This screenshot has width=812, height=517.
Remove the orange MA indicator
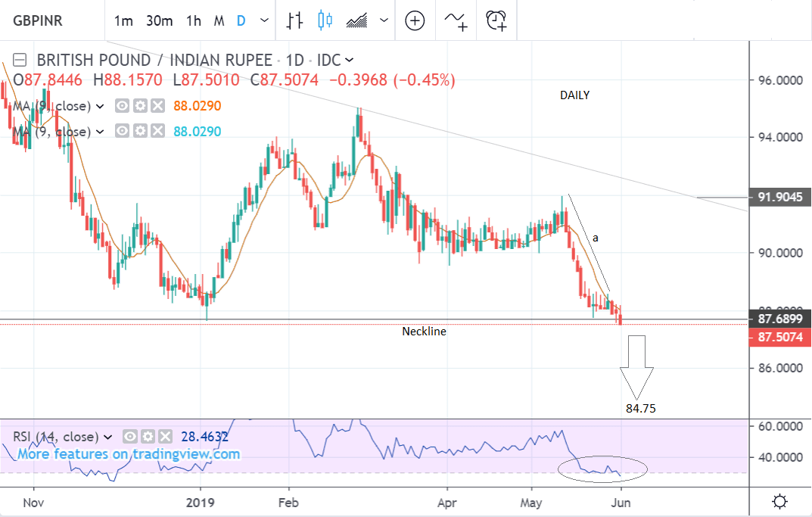tap(158, 106)
